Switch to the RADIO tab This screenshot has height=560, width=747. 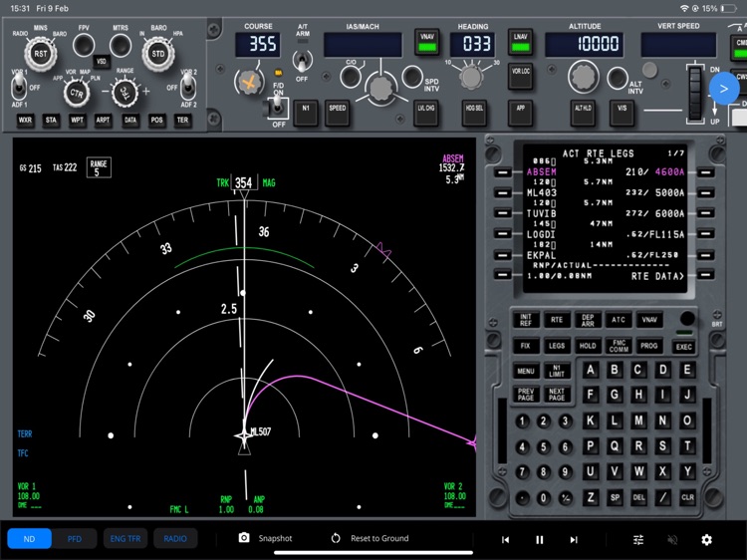coord(175,538)
